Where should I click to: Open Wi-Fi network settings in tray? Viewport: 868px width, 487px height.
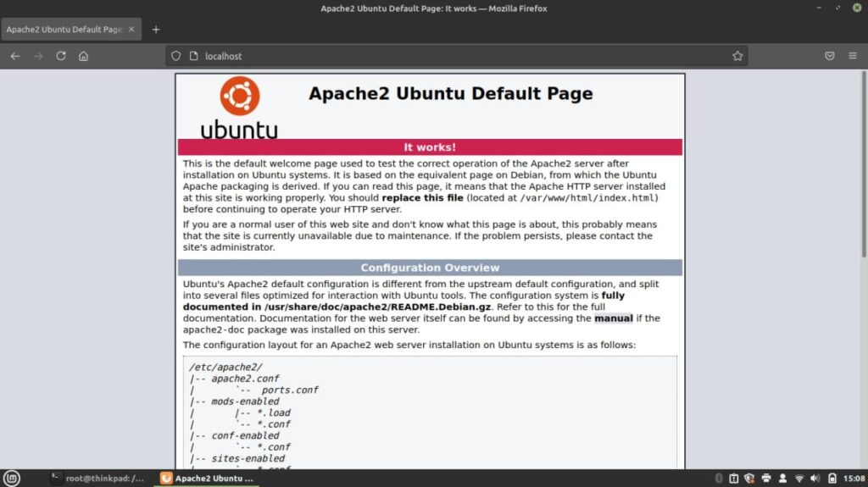tap(798, 479)
